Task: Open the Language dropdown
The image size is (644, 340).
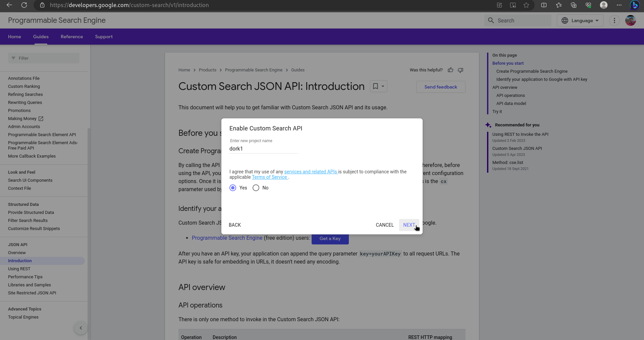Action: pyautogui.click(x=580, y=20)
